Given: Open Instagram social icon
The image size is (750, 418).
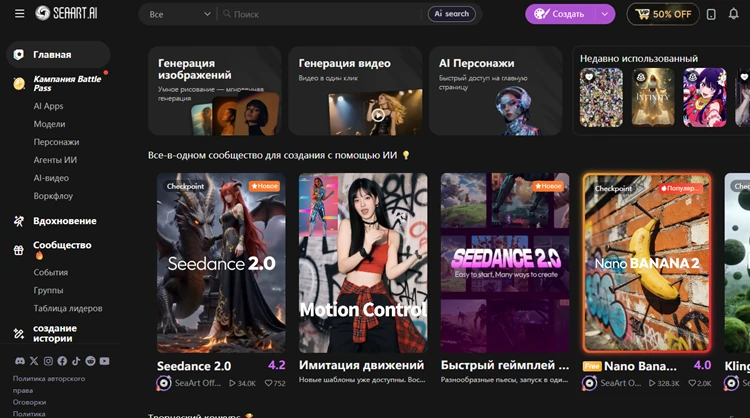Looking at the screenshot, I should point(48,361).
